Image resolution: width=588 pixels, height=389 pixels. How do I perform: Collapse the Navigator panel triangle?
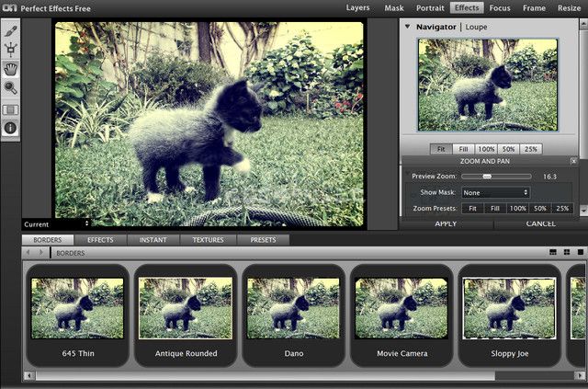click(x=408, y=27)
